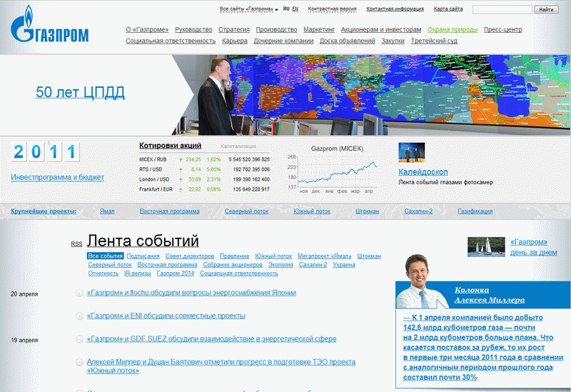Open «Газпром» день за днем link
Viewport: 571px width, 392px height.
coord(533,247)
